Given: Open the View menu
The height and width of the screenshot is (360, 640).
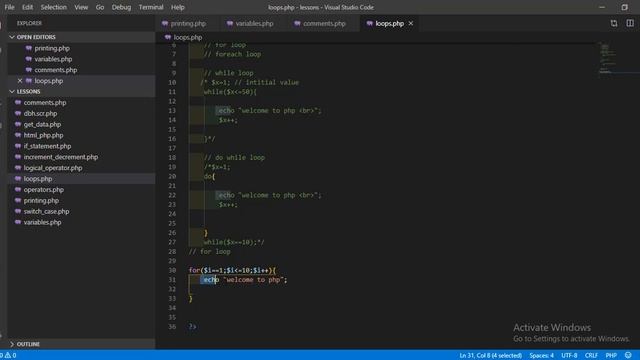Looking at the screenshot, I should tap(81, 7).
